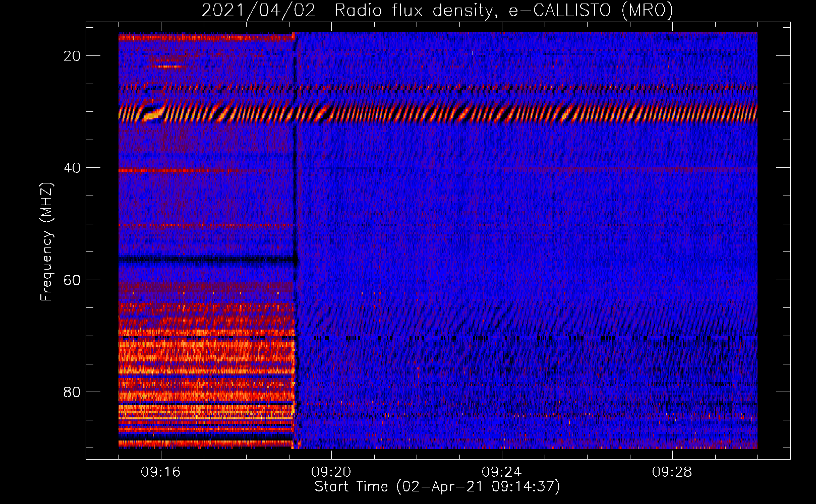Click the 09:20 time tick label
Screen dimensions: 816x504
tap(331, 472)
